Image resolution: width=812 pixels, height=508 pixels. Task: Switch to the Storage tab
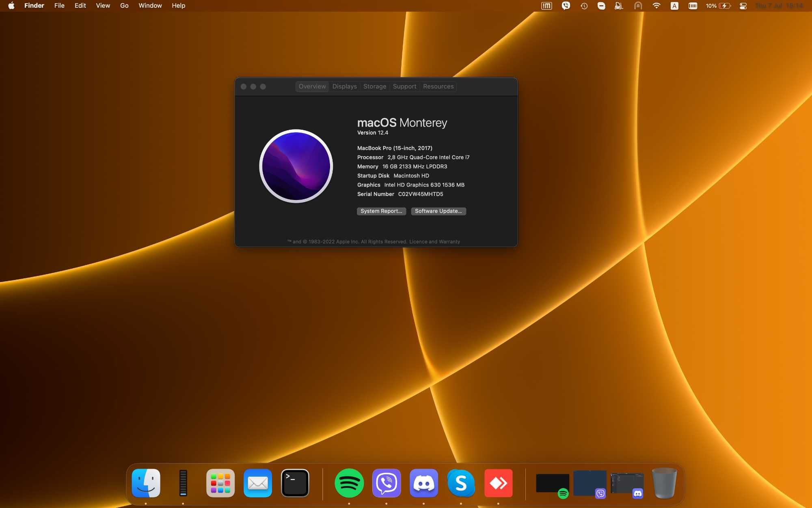(375, 86)
